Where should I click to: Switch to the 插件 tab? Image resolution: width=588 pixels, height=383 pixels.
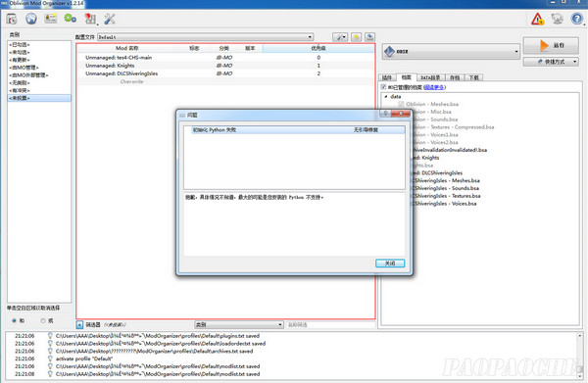[x=387, y=77]
